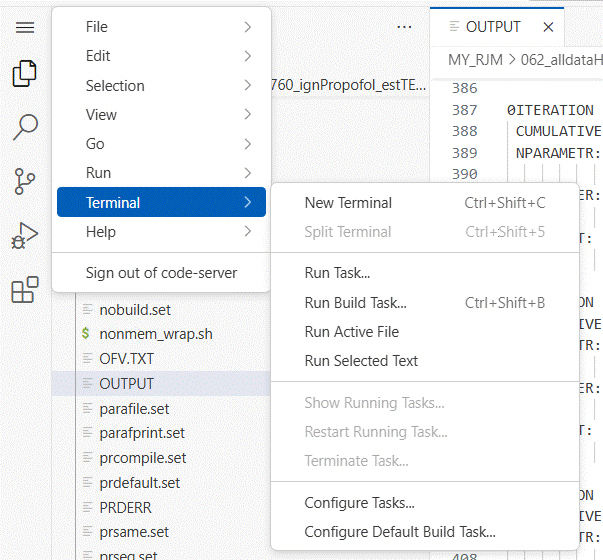
Task: Open the Search view icon
Action: click(x=25, y=127)
